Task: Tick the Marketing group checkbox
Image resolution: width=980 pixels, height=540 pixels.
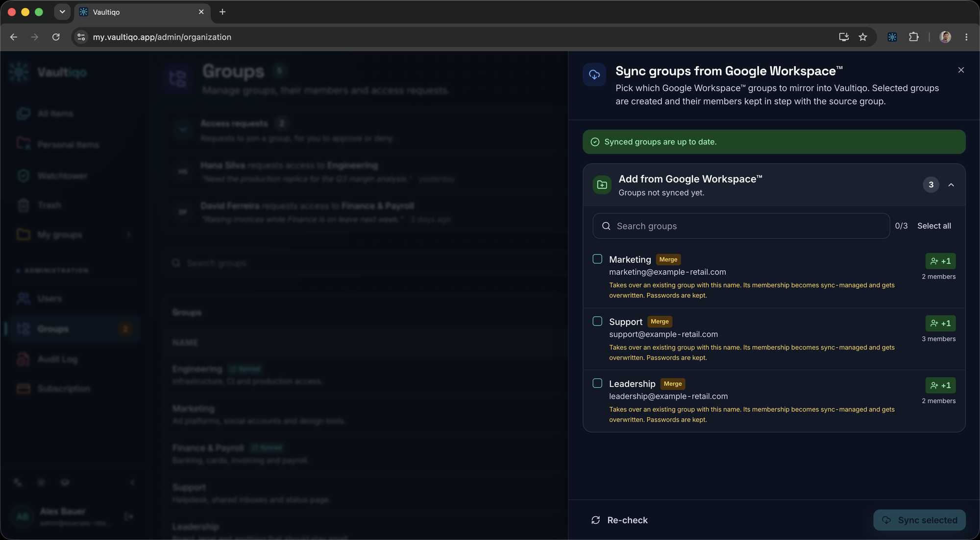Action: click(x=597, y=259)
